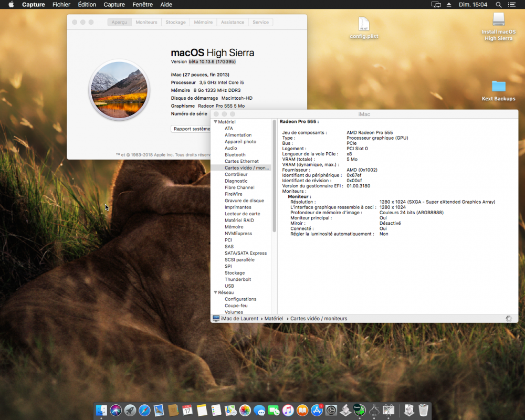Screen dimensions: 525x420
Task: Click System Information caliper icon in Dock
Action: (x=374, y=410)
